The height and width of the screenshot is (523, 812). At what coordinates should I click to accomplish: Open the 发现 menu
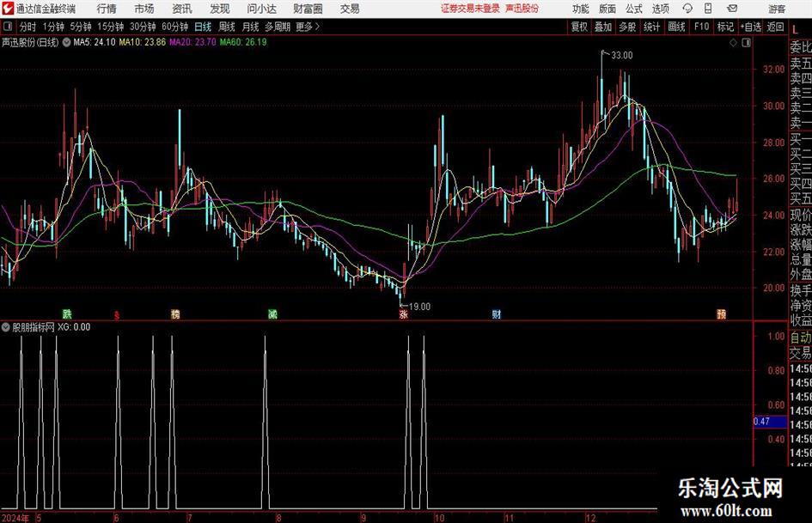coord(220,9)
